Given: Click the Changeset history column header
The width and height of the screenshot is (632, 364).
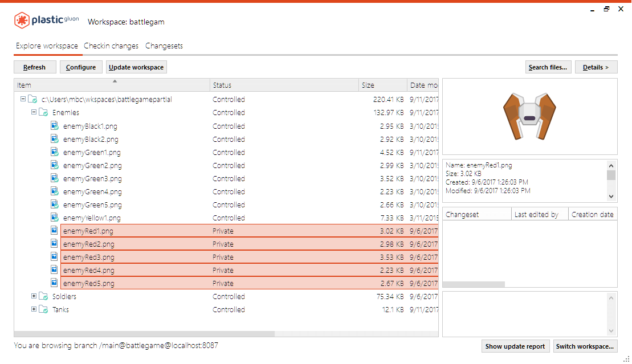Looking at the screenshot, I should 477,214.
